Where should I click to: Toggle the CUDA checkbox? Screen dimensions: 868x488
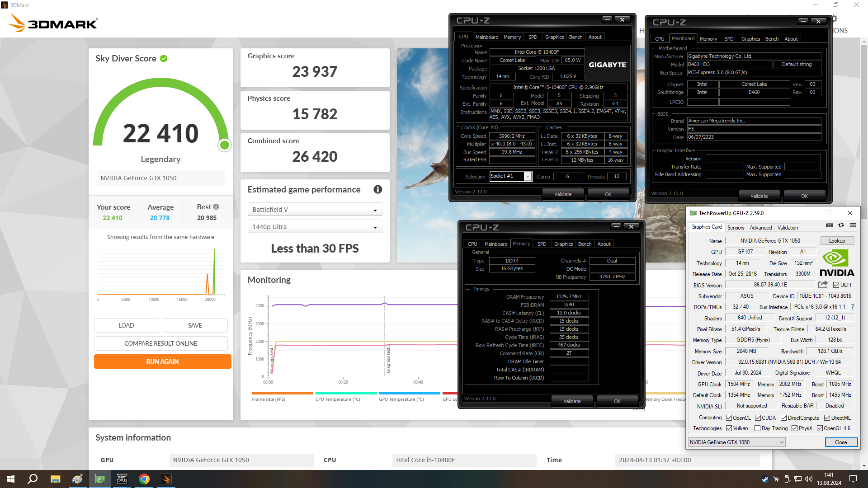pyautogui.click(x=758, y=418)
